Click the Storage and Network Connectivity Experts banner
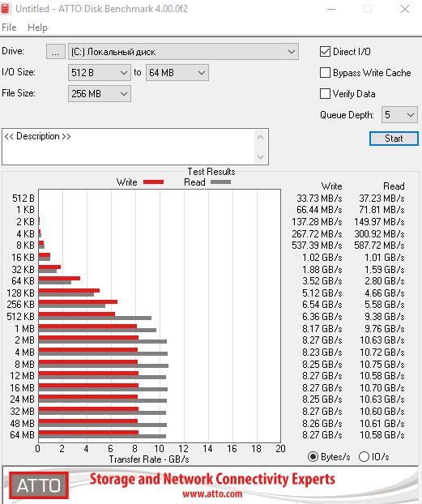 click(x=212, y=479)
